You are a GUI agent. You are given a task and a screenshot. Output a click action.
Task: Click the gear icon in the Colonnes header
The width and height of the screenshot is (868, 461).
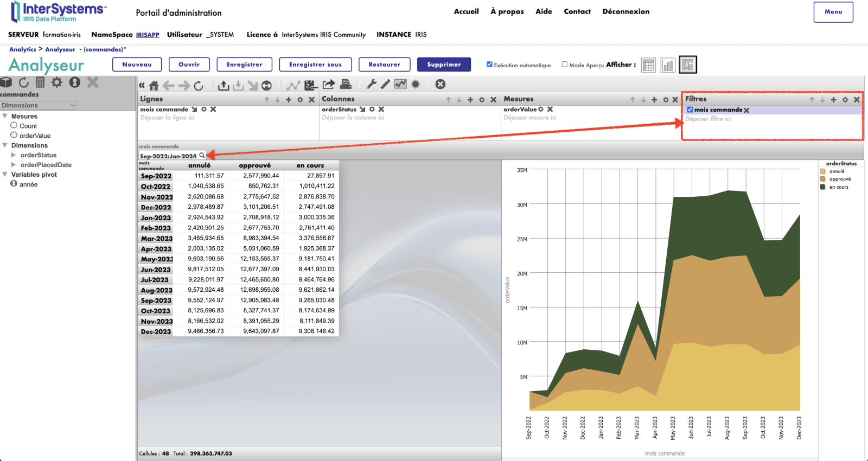click(482, 100)
